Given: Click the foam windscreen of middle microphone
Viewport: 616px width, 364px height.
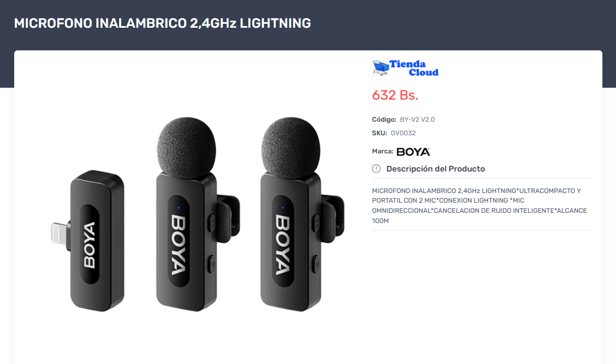Looking at the screenshot, I should tap(186, 147).
